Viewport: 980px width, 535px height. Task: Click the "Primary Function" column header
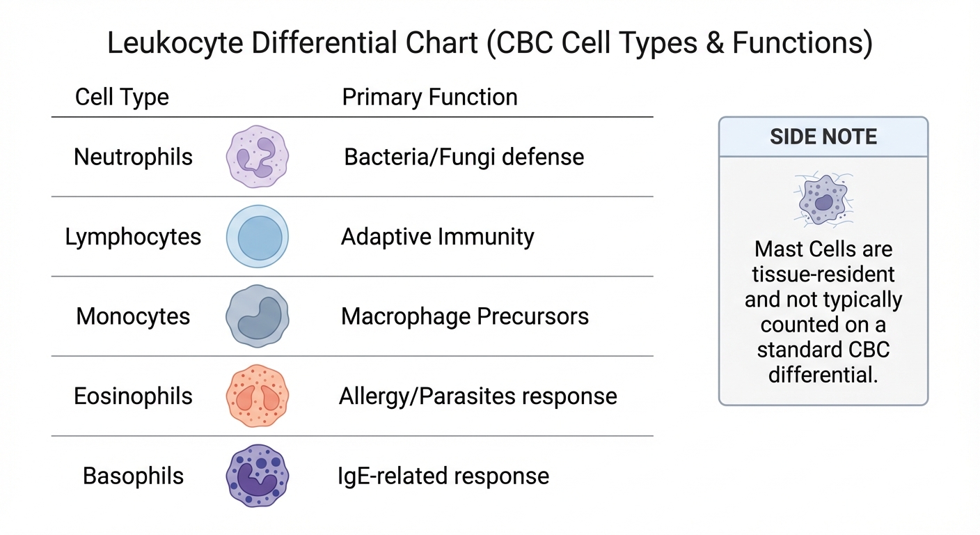click(429, 97)
